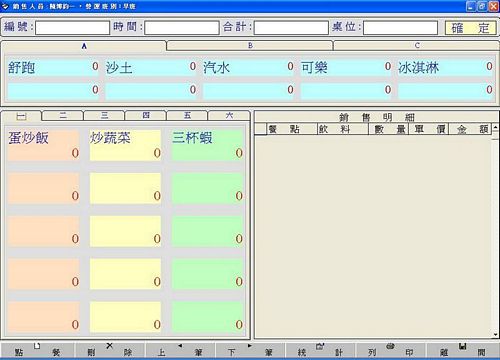Add 蛋炒飯 to the order
This screenshot has height=360, width=500.
coord(43,145)
